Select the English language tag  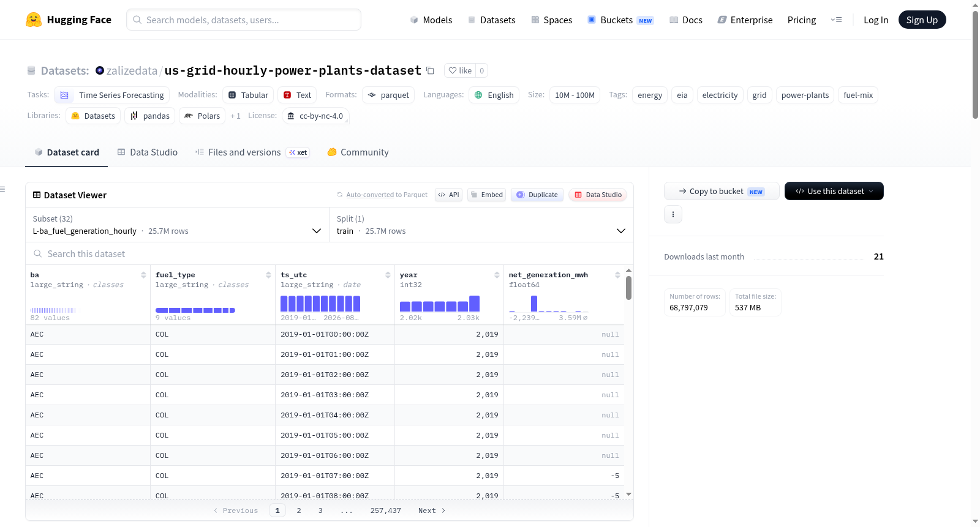[494, 95]
